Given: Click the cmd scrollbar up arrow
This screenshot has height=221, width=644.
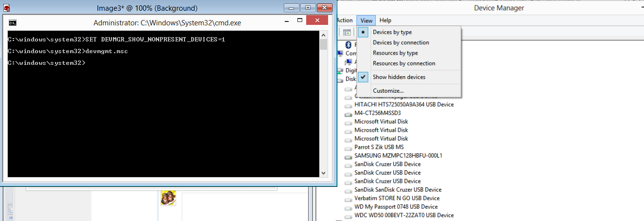Looking at the screenshot, I should [324, 36].
